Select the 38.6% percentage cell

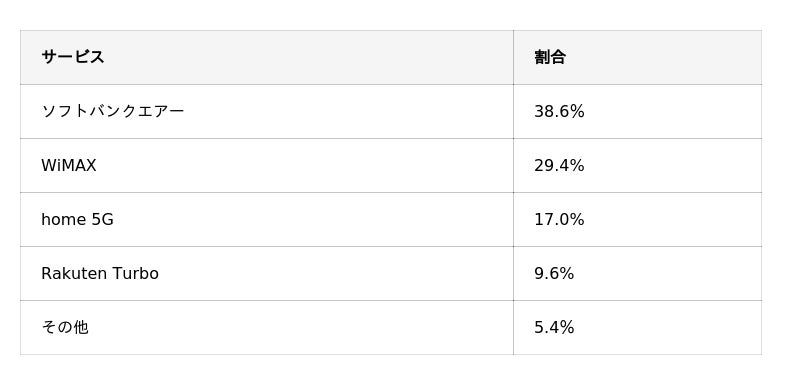tap(637, 111)
